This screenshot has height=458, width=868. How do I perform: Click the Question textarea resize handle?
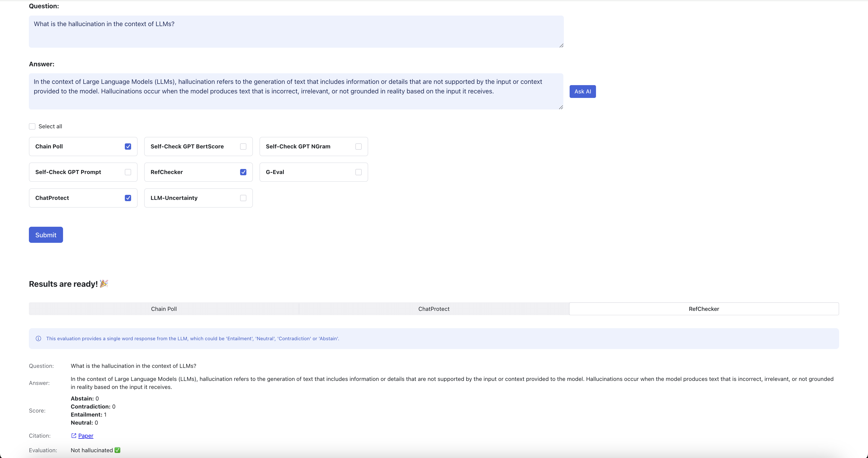561,45
